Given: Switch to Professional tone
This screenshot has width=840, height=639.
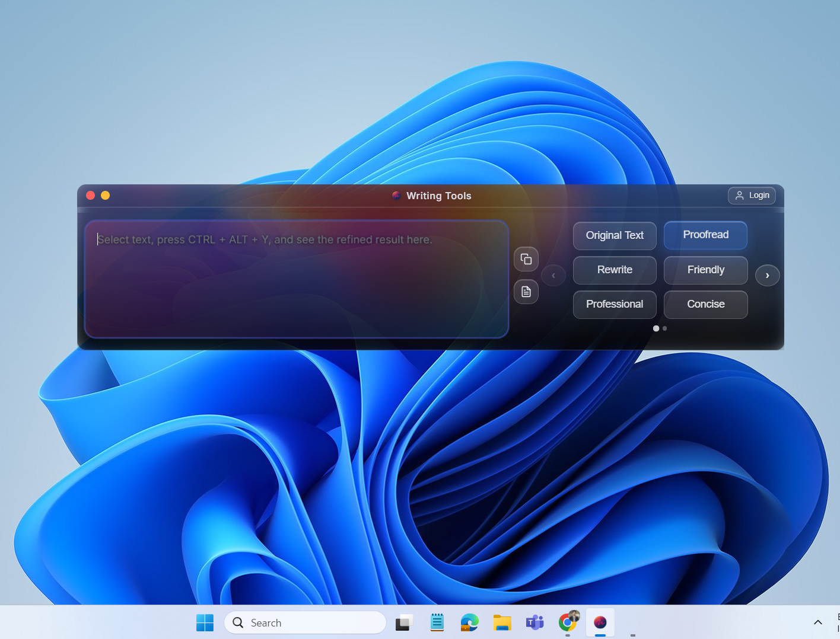Looking at the screenshot, I should 615,304.
